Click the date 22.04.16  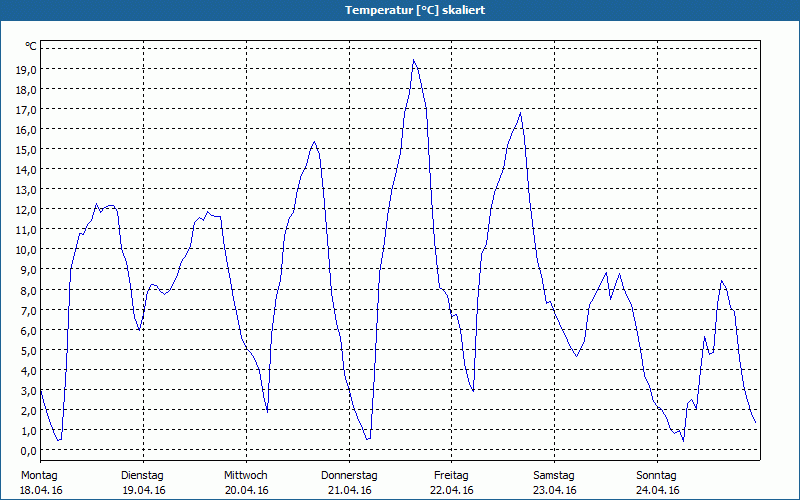click(452, 490)
